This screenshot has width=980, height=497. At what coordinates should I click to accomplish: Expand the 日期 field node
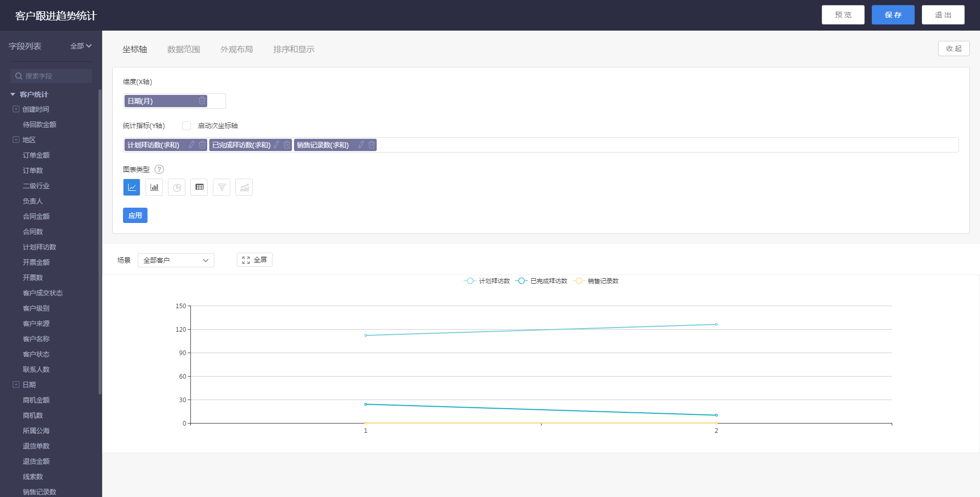[x=16, y=385]
